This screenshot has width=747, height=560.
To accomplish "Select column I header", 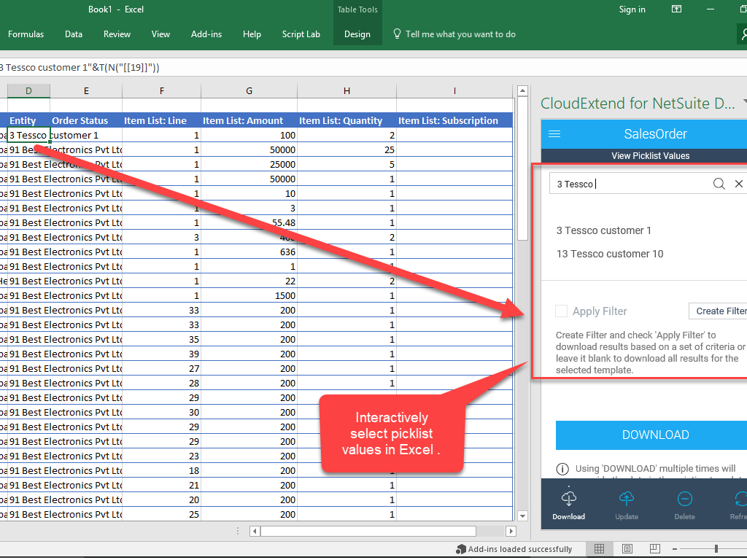I will click(x=454, y=90).
